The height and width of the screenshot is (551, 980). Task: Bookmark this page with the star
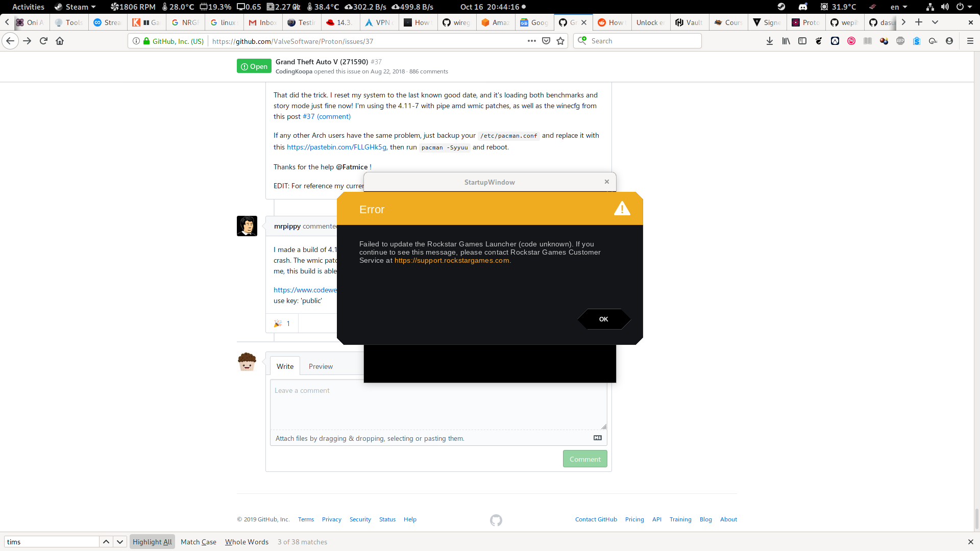(560, 41)
